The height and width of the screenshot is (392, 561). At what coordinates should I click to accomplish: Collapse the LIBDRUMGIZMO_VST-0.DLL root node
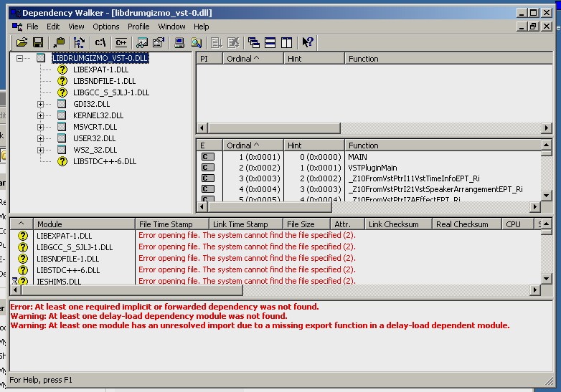click(19, 58)
